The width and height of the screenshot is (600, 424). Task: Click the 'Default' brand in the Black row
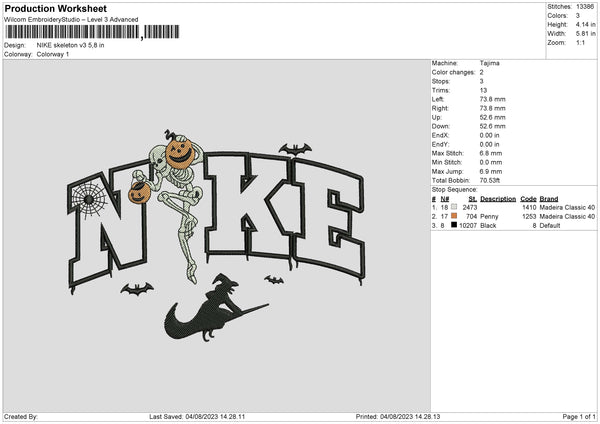tap(550, 226)
